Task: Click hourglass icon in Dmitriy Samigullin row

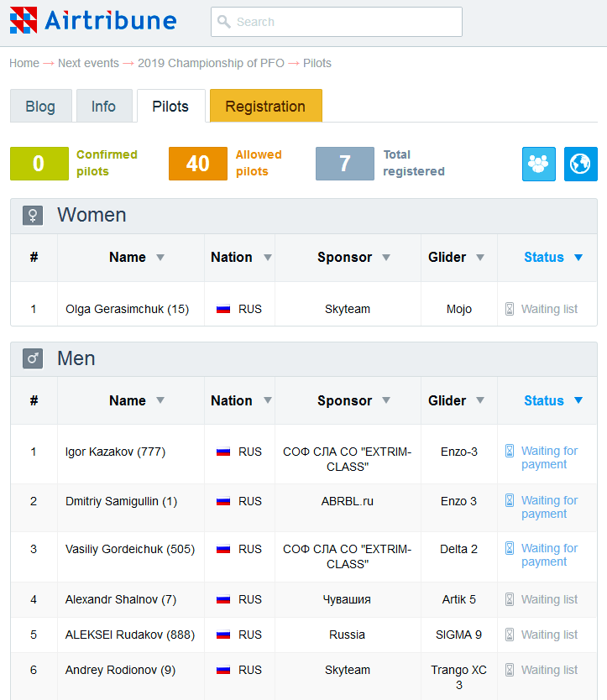Action: pos(509,500)
